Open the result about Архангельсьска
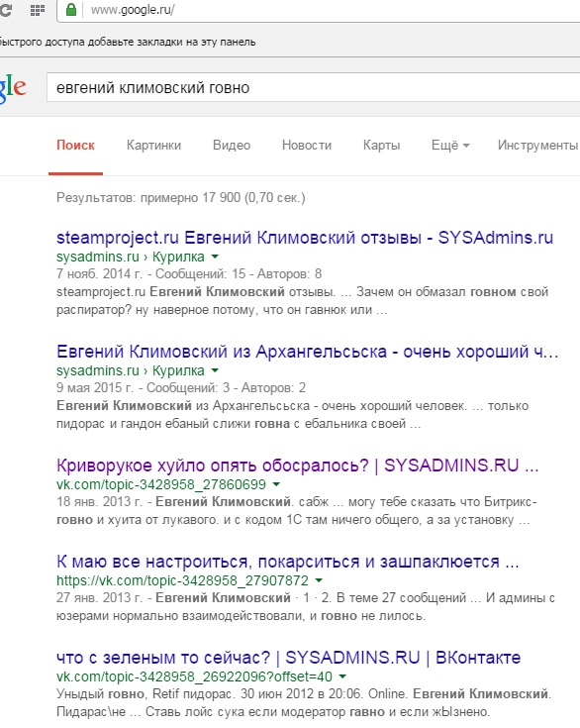580x728 pixels. (x=307, y=352)
